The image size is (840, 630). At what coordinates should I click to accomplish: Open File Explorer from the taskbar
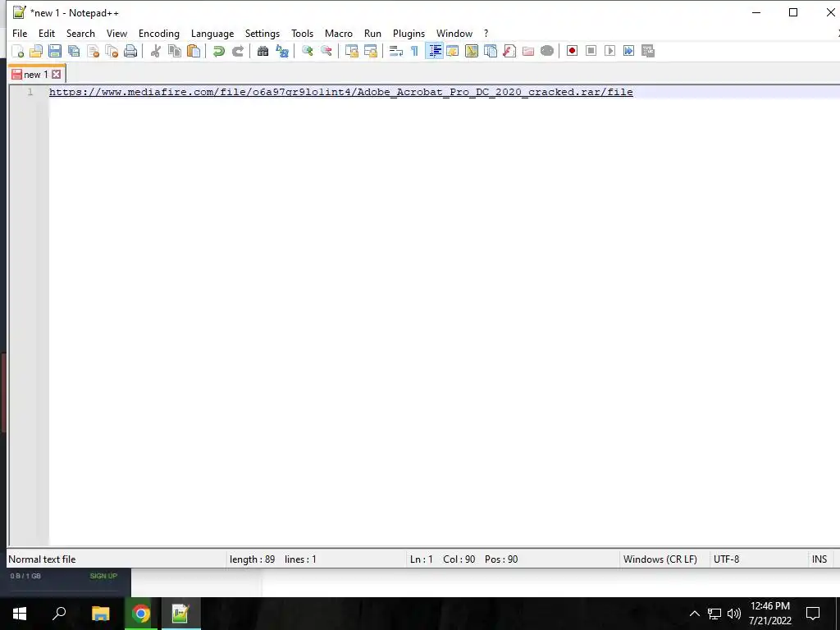[101, 614]
